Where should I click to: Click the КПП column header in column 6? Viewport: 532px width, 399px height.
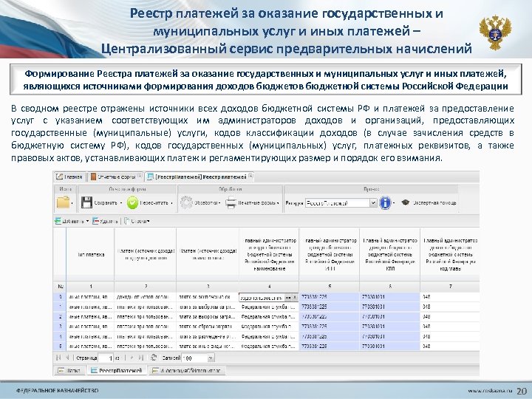(390, 254)
